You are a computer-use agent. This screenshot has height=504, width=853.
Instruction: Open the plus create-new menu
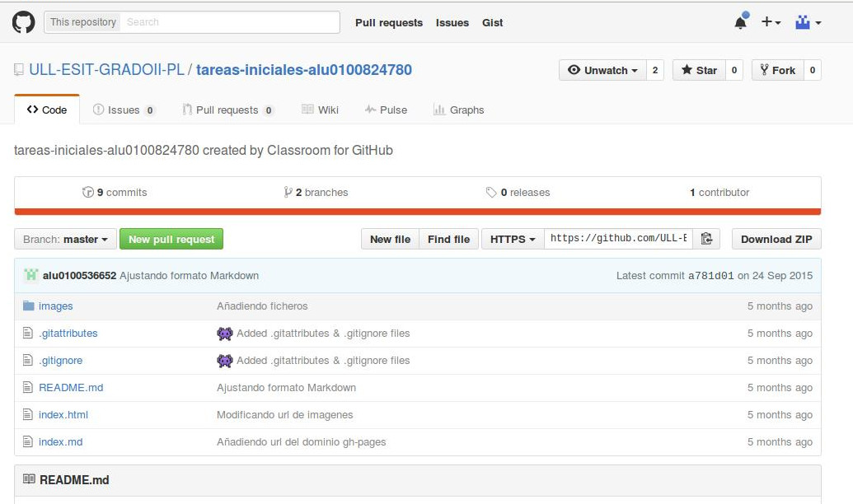click(771, 21)
